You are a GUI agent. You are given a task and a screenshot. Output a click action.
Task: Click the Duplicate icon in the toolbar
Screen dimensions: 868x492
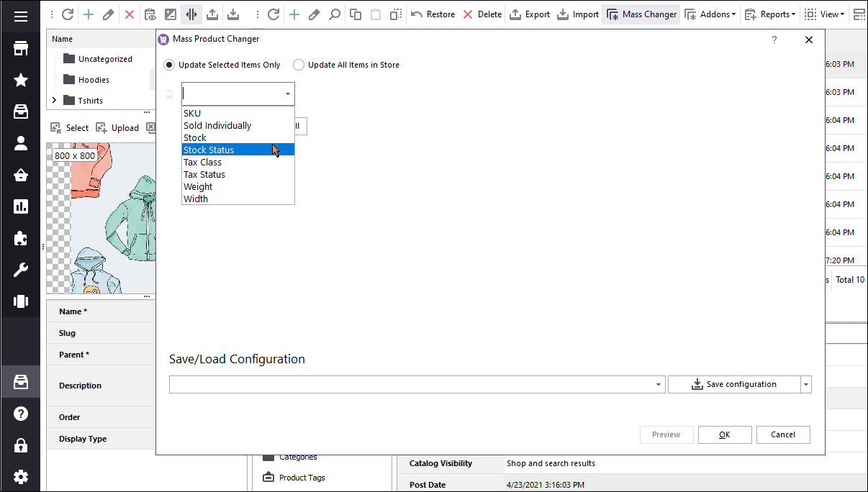[x=355, y=14]
